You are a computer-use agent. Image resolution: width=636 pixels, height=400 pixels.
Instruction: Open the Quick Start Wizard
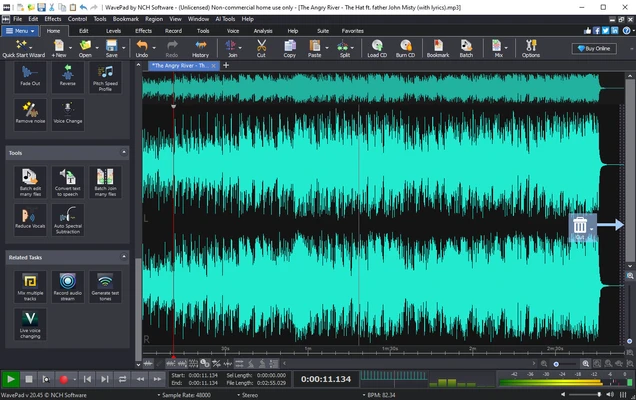click(23, 49)
